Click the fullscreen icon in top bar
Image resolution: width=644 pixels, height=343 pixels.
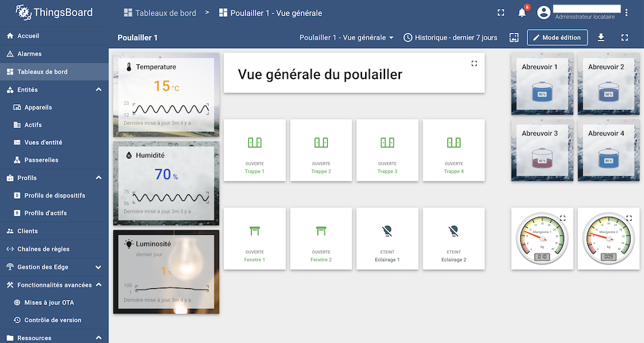(501, 12)
